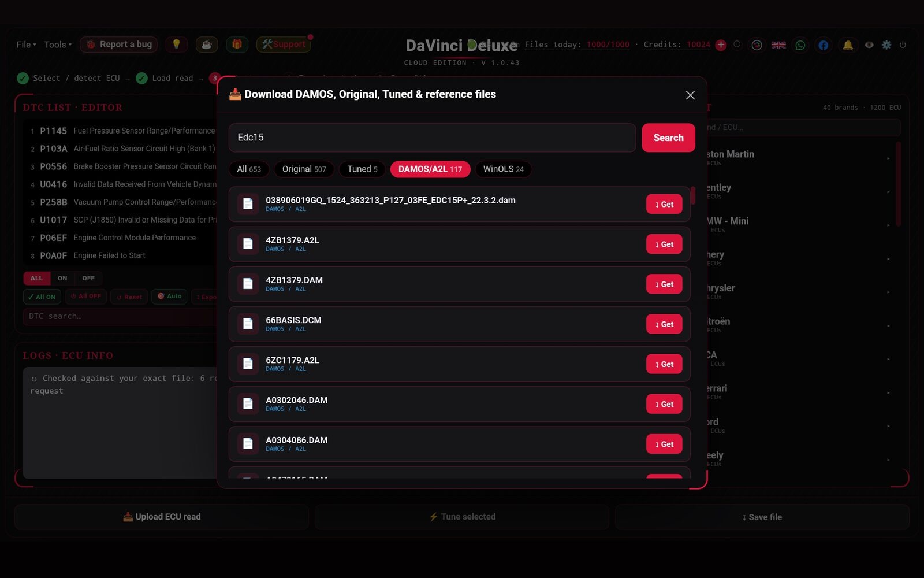Get the 4ZB1379.A2L file
The width and height of the screenshot is (924, 578).
[x=664, y=244]
